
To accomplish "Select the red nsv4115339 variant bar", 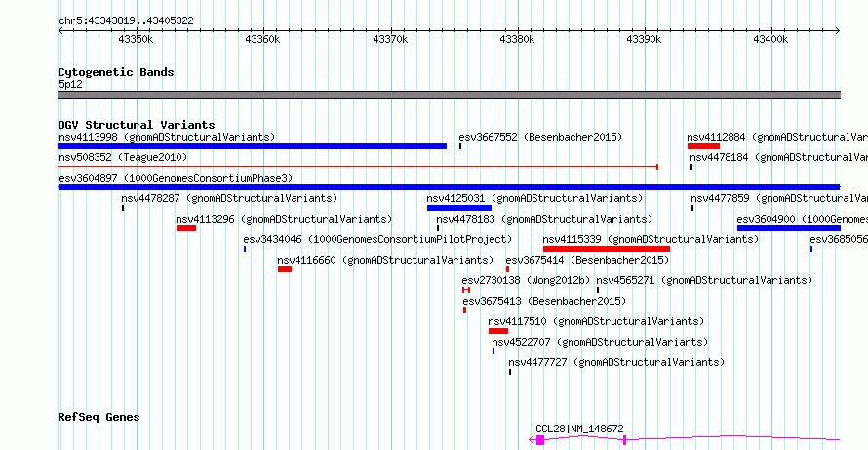I will coord(607,249).
